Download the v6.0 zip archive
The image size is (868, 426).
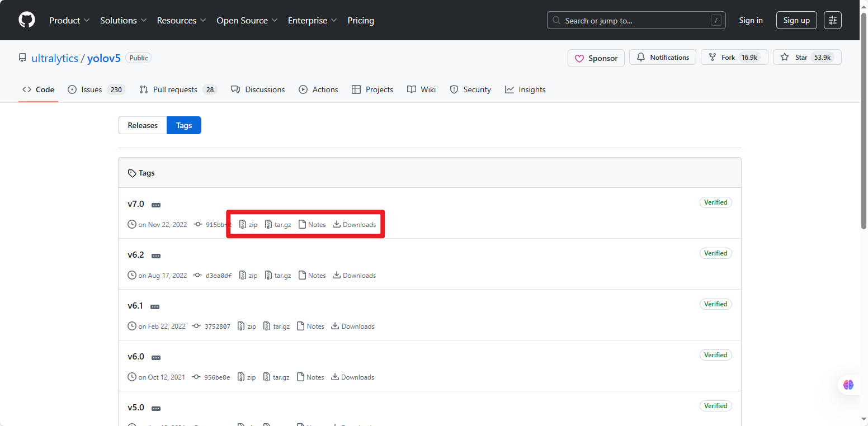pyautogui.click(x=247, y=377)
